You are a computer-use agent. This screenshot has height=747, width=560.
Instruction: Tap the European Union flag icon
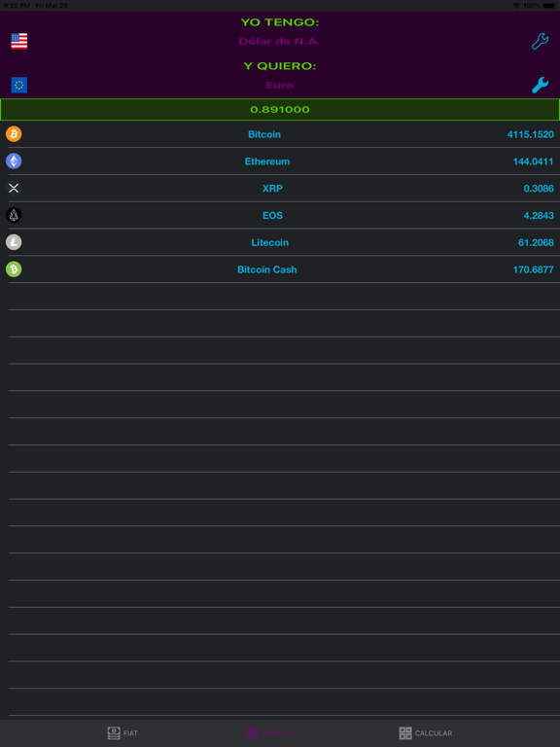point(19,86)
